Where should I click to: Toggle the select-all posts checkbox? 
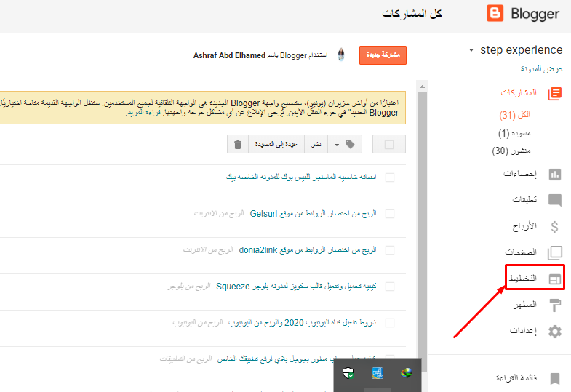point(389,145)
